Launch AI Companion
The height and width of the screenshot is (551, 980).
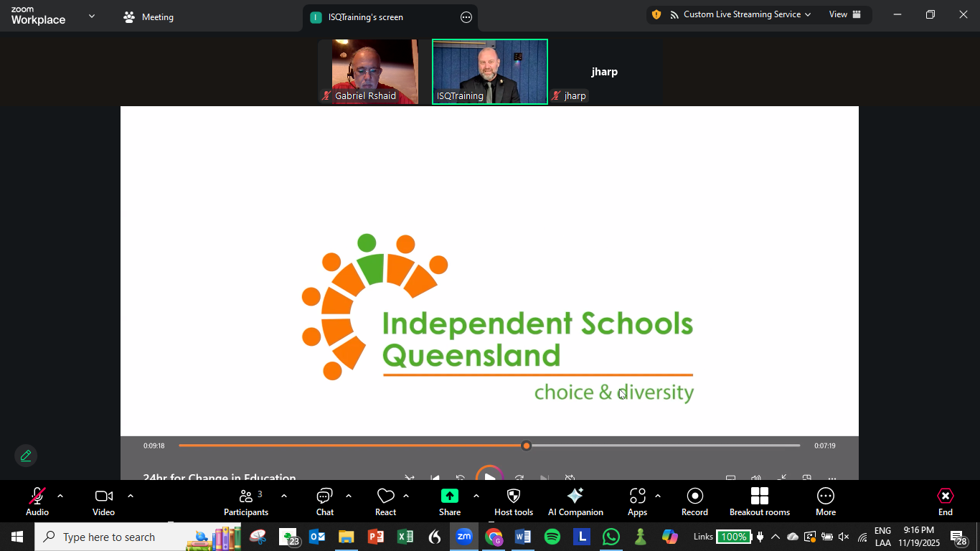(575, 501)
